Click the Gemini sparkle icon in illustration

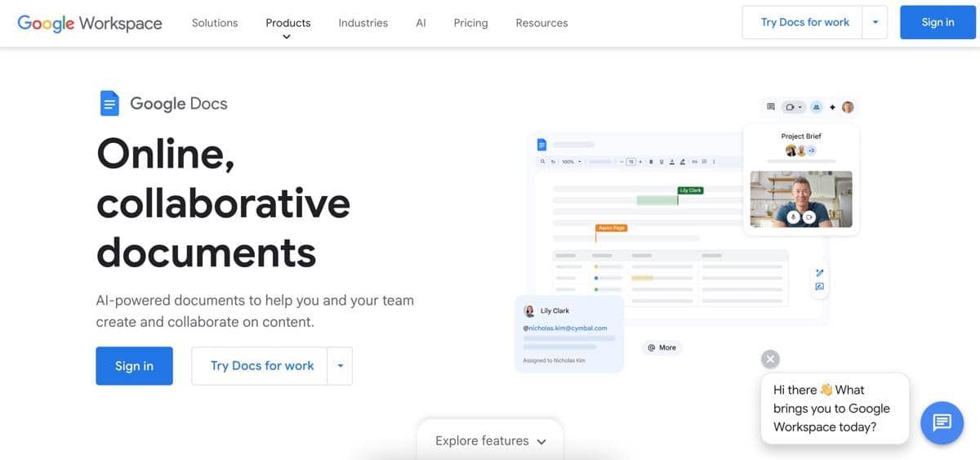coord(832,107)
